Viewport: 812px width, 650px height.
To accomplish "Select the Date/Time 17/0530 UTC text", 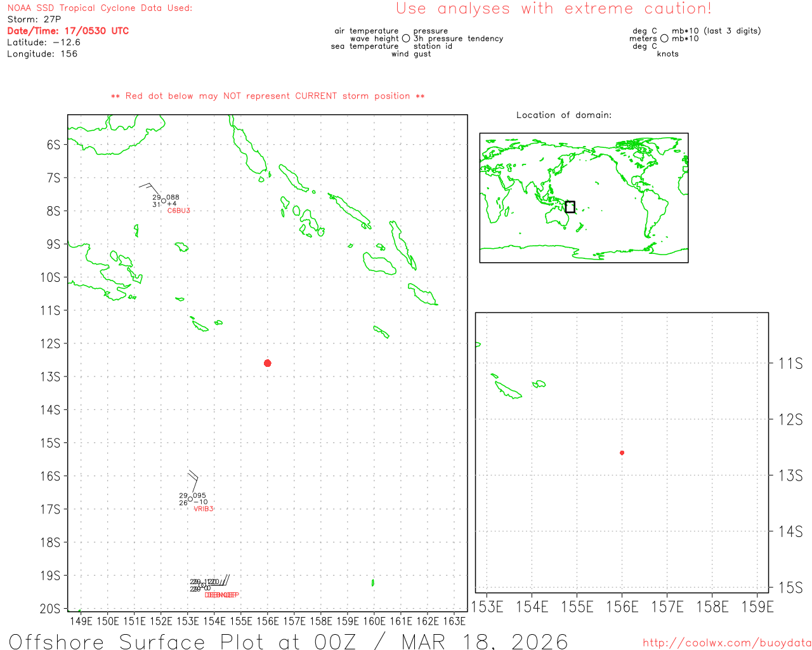I will (x=68, y=31).
